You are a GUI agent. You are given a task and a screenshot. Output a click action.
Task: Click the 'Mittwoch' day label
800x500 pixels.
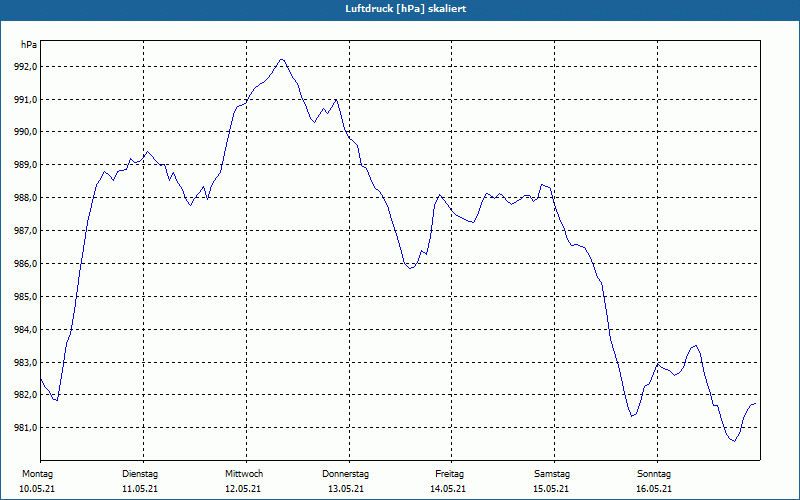click(244, 474)
